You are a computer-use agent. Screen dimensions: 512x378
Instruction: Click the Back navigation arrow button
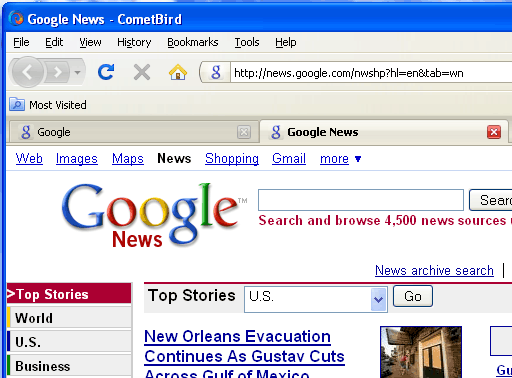[27, 72]
